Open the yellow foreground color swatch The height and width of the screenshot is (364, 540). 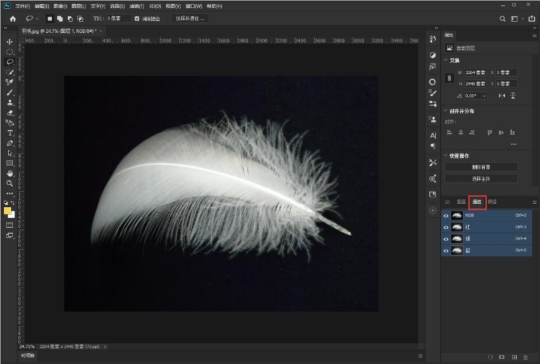click(7, 210)
